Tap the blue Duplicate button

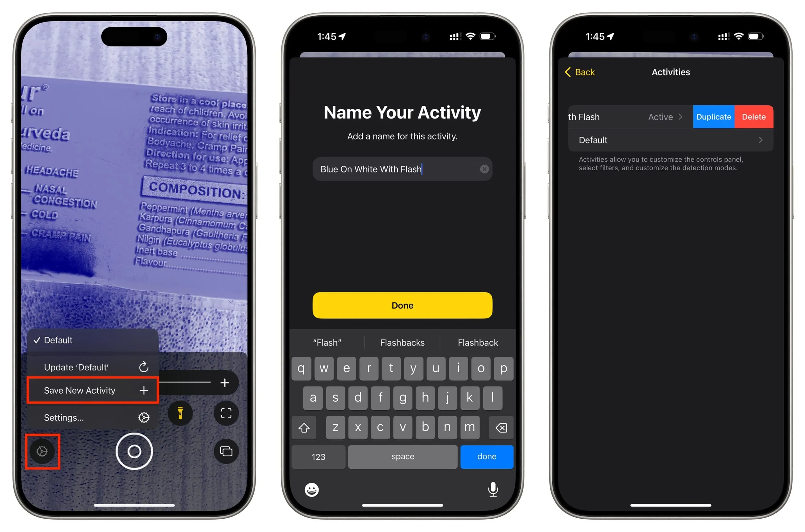pyautogui.click(x=713, y=116)
